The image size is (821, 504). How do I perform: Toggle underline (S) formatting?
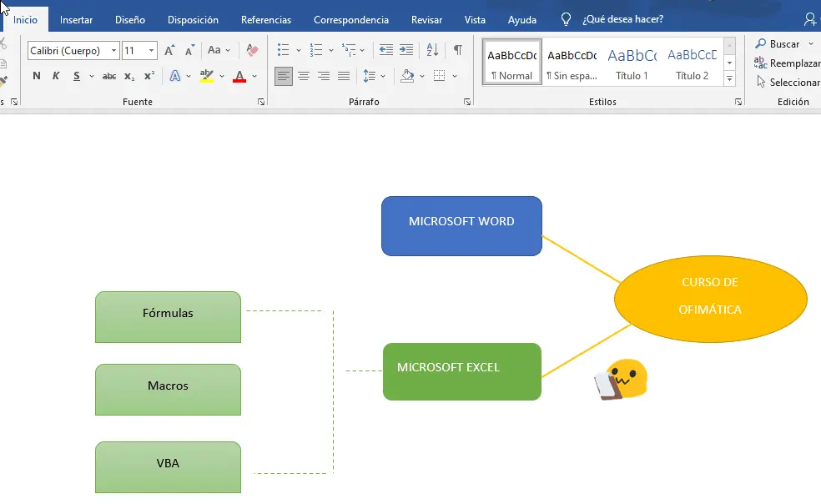coord(77,76)
